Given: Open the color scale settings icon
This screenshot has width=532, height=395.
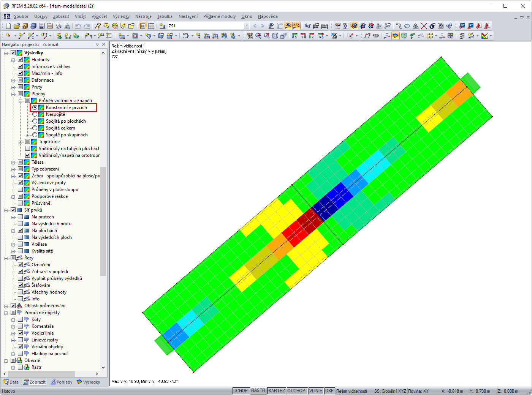Looking at the screenshot, I should (x=484, y=36).
